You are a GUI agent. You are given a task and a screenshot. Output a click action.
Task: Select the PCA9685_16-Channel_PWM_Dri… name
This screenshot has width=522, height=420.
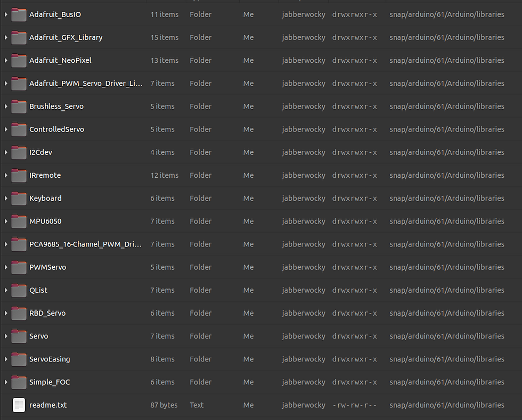pyautogui.click(x=86, y=244)
